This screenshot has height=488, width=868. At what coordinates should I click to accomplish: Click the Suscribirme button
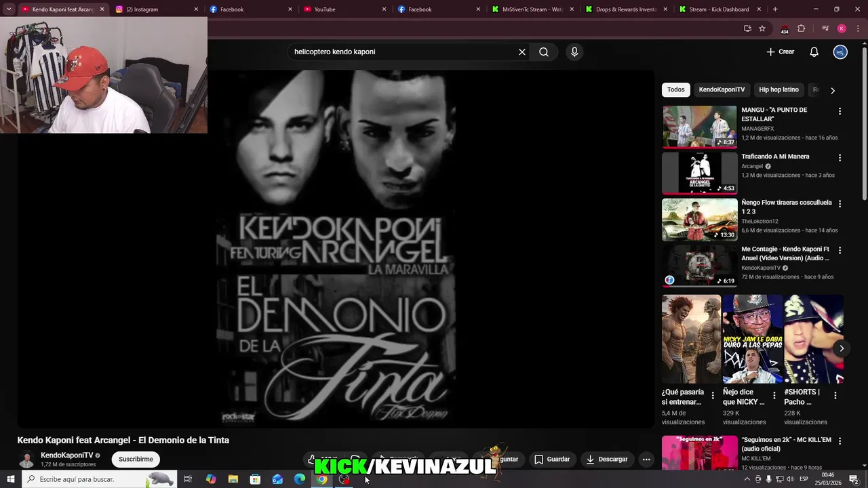point(136,459)
